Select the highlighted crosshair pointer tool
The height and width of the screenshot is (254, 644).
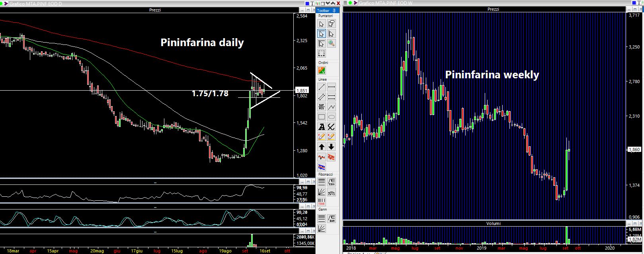[322, 34]
